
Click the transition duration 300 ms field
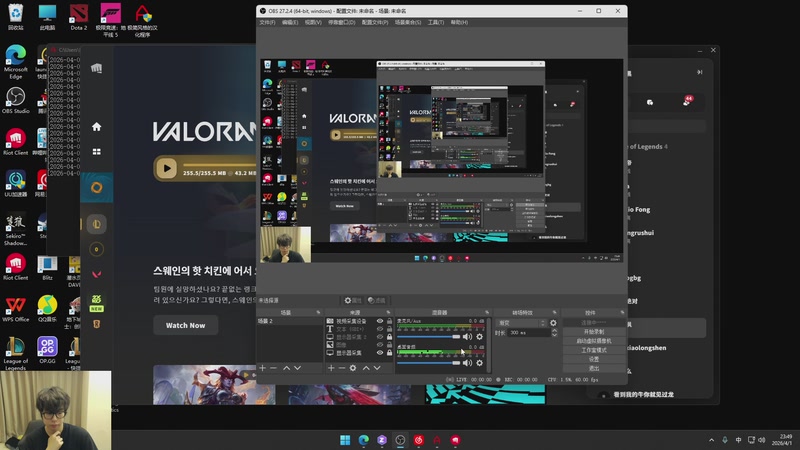coord(530,333)
